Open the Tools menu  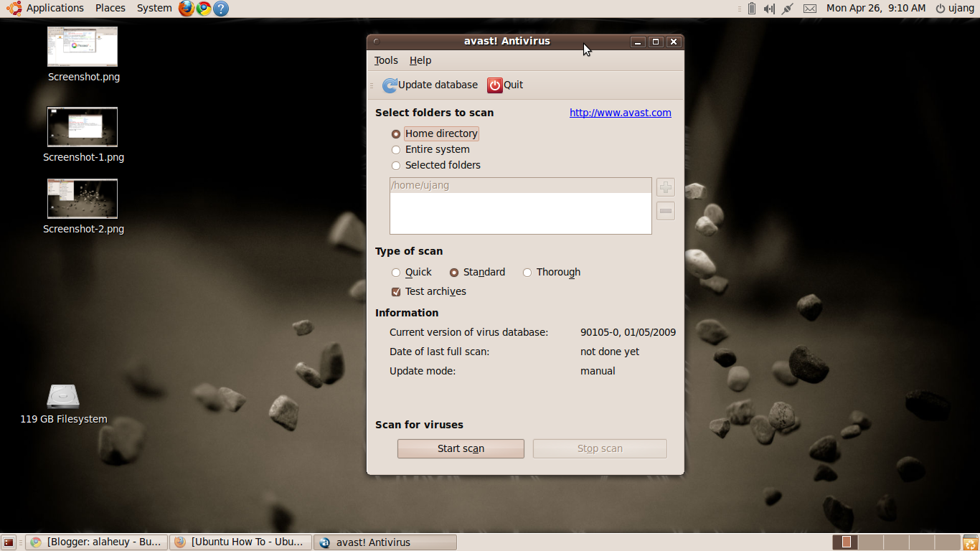pos(385,60)
